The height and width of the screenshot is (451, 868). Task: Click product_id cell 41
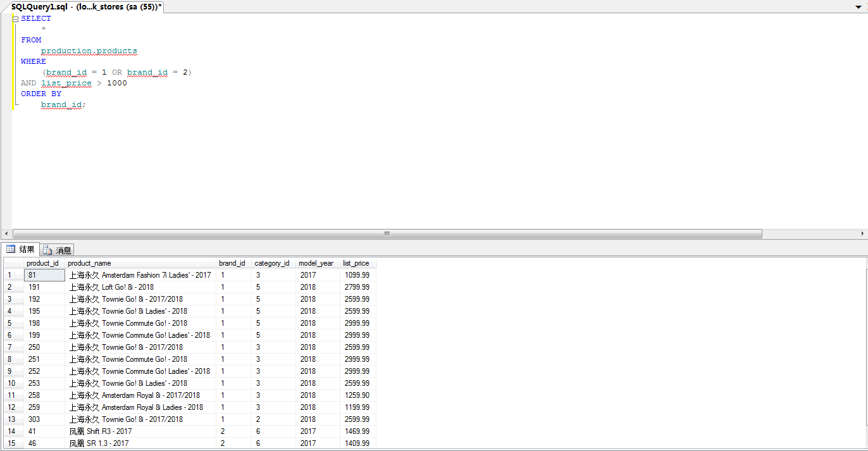coord(44,431)
